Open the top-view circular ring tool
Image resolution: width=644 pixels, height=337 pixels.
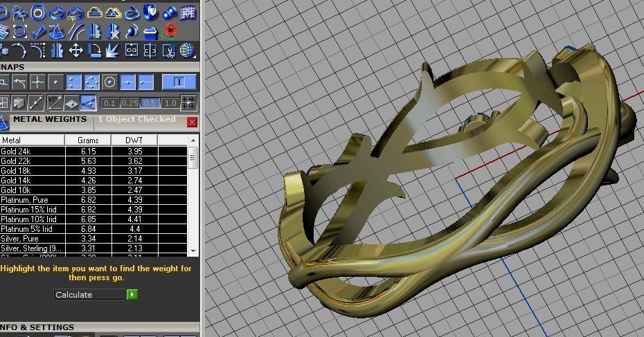click(38, 13)
